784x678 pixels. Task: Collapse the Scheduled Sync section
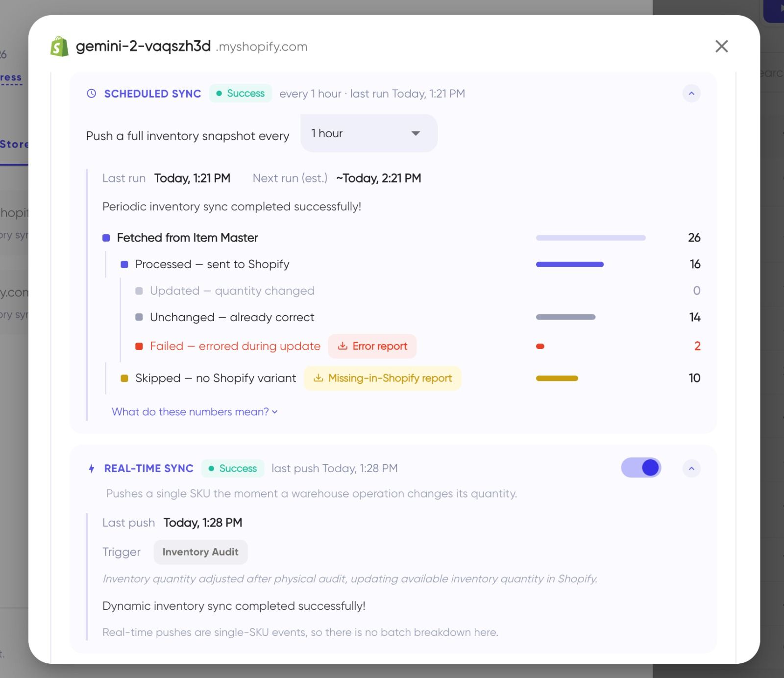pyautogui.click(x=691, y=94)
